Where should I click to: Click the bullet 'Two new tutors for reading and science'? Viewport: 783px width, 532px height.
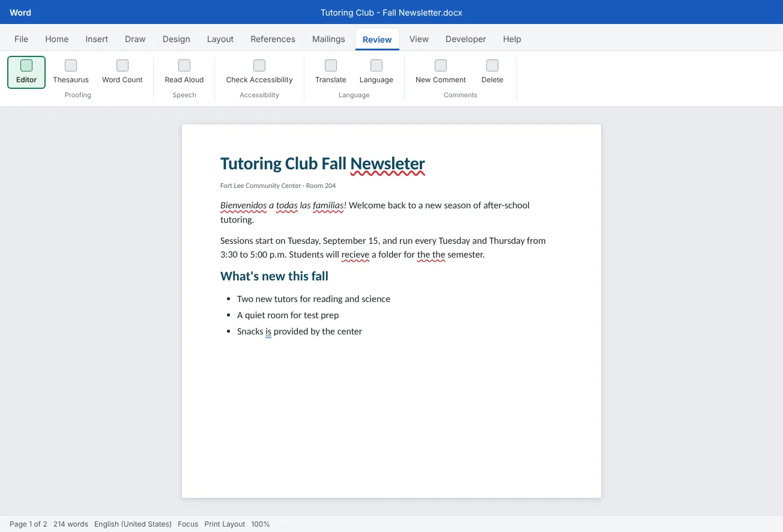click(x=313, y=299)
